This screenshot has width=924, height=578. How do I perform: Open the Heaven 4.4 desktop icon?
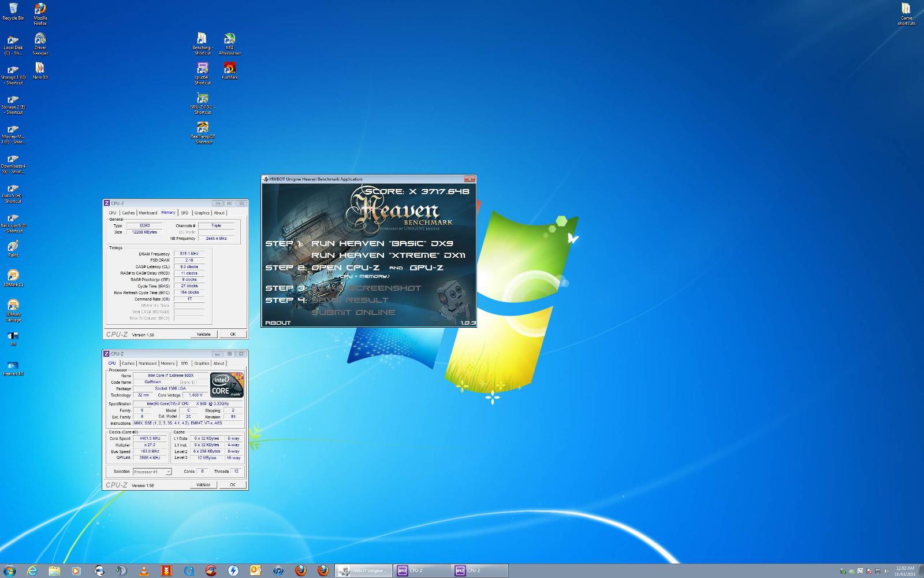pos(13,368)
